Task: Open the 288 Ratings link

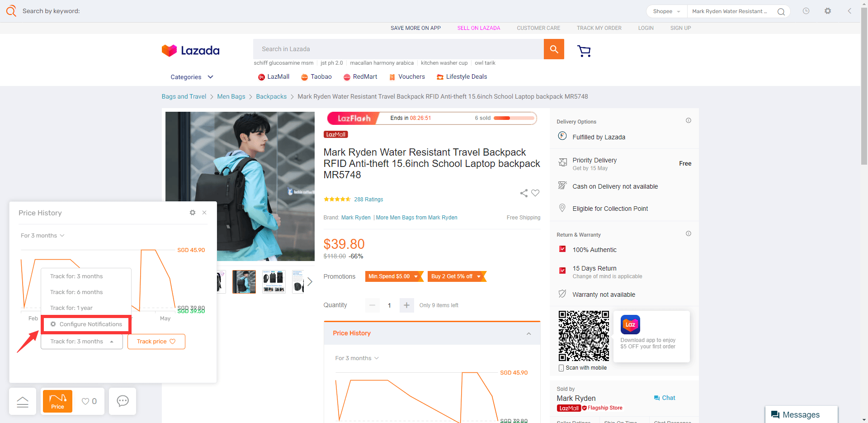Action: [368, 200]
